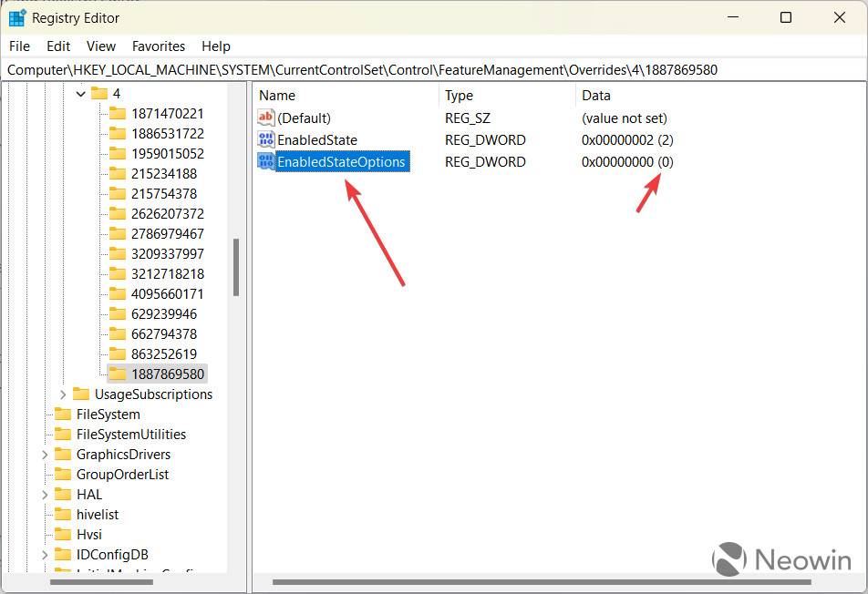This screenshot has width=868, height=594.
Task: Select the IDConfigDB folder icon
Action: (63, 554)
